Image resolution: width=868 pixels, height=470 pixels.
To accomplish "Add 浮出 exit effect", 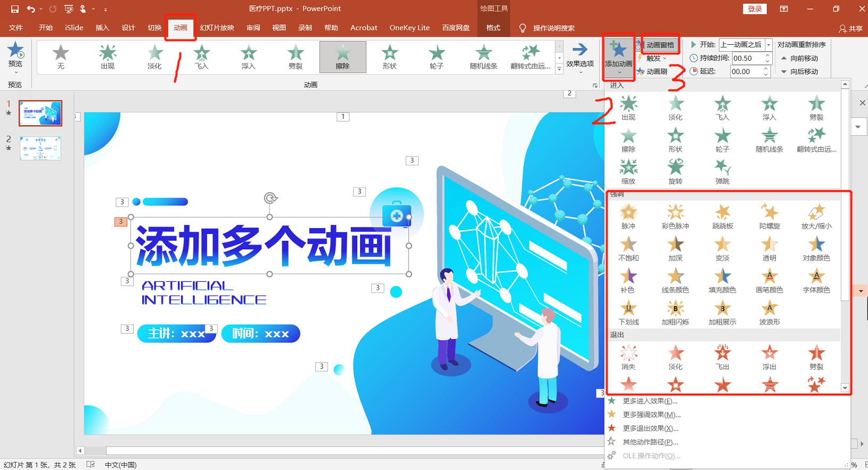I will (769, 358).
